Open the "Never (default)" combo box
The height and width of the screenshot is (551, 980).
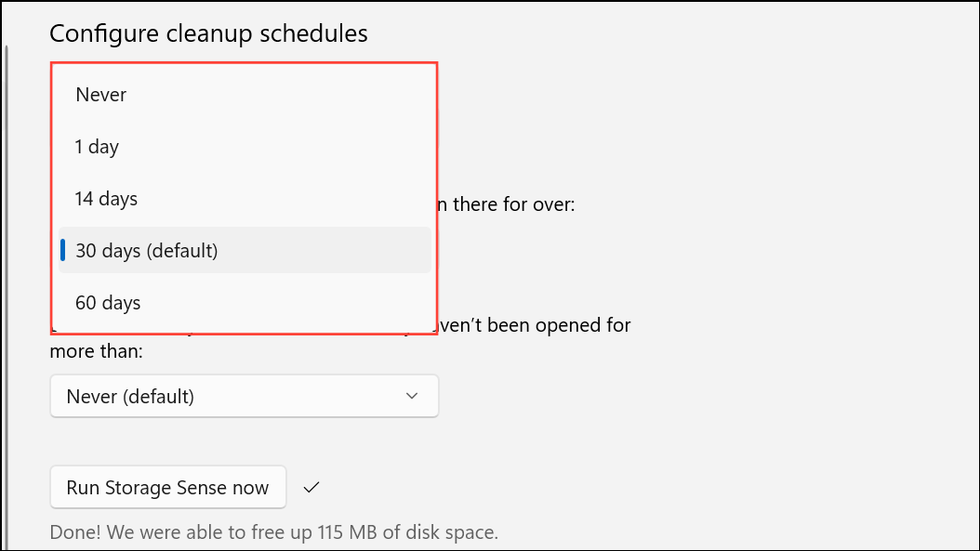245,396
